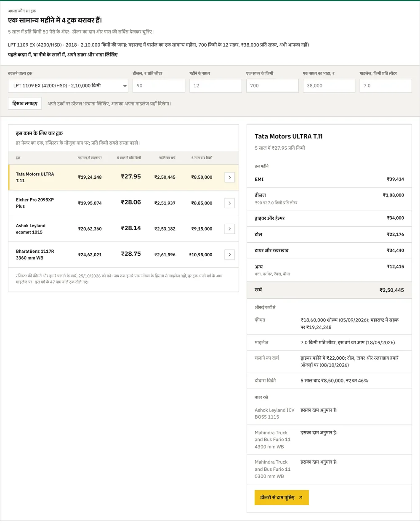Open chevron for Tata Motors ULTRA T.11 row
This screenshot has width=420, height=528.
(229, 177)
